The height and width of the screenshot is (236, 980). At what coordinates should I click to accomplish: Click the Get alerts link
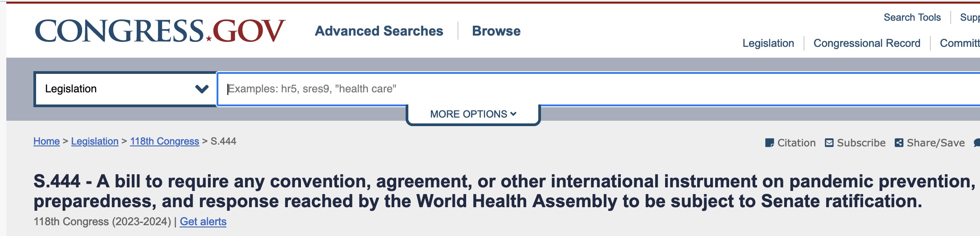[x=203, y=222]
